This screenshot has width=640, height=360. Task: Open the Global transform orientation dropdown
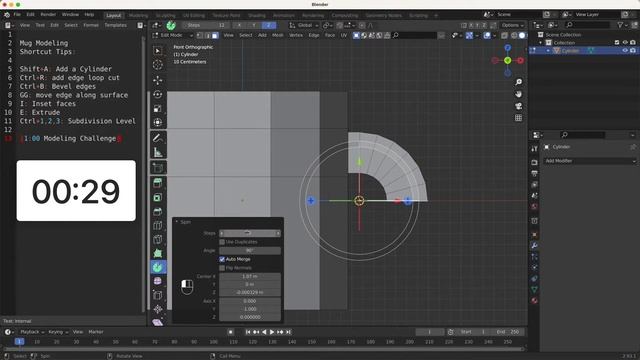304,25
